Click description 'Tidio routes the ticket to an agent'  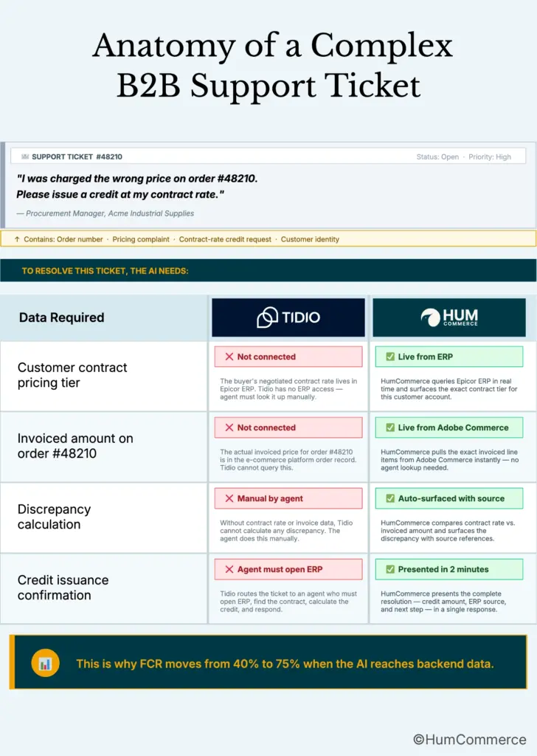tap(288, 602)
